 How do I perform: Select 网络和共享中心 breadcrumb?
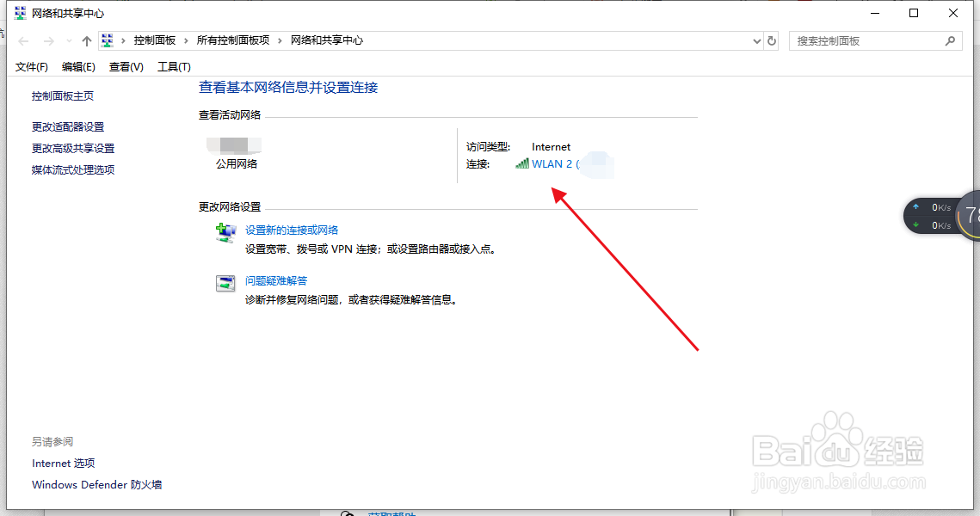click(x=326, y=40)
